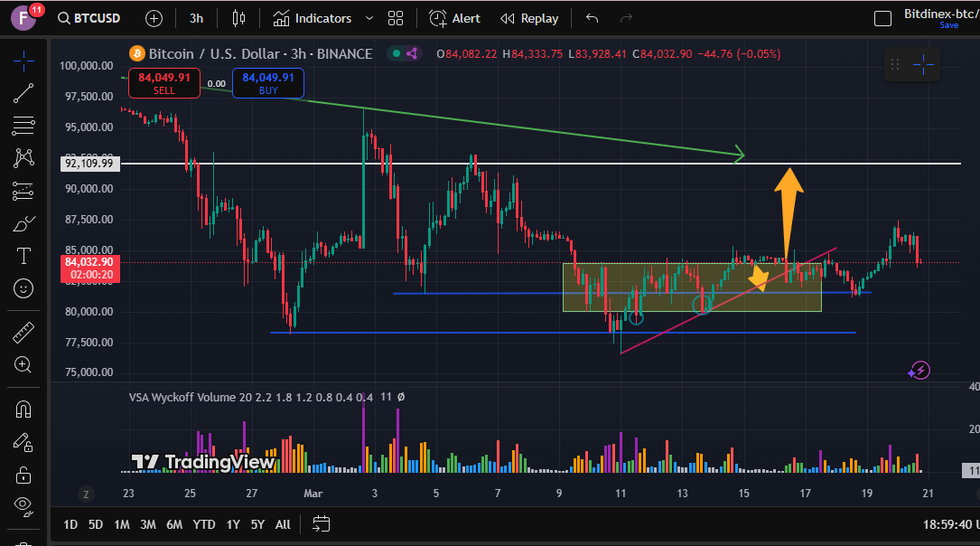
Task: Save the chart layout
Action: point(948,25)
